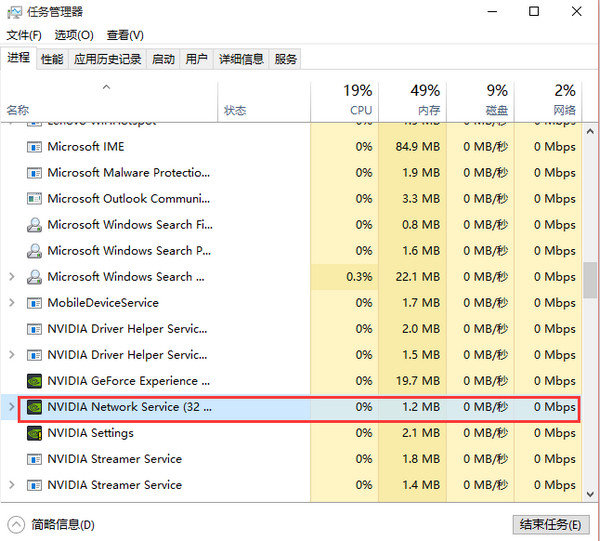Click the icon of the 1.8 MB NVIDIA Streamer Service
The image size is (600, 541).
[x=34, y=459]
